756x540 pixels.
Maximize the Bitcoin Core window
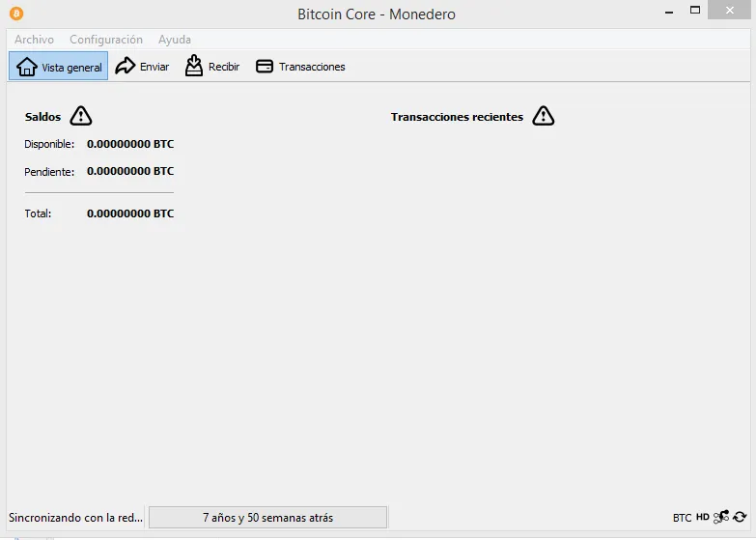pos(695,10)
